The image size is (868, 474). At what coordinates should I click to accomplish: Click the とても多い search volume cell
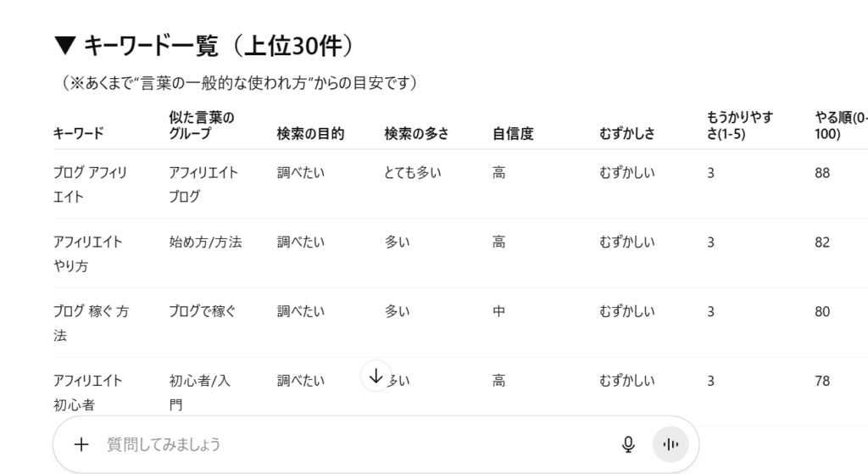pos(413,173)
